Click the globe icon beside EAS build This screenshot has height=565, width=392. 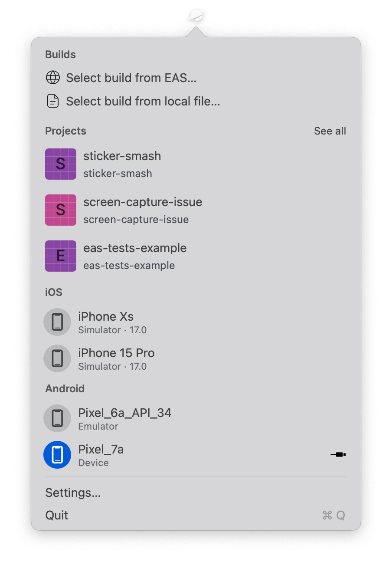click(x=52, y=78)
